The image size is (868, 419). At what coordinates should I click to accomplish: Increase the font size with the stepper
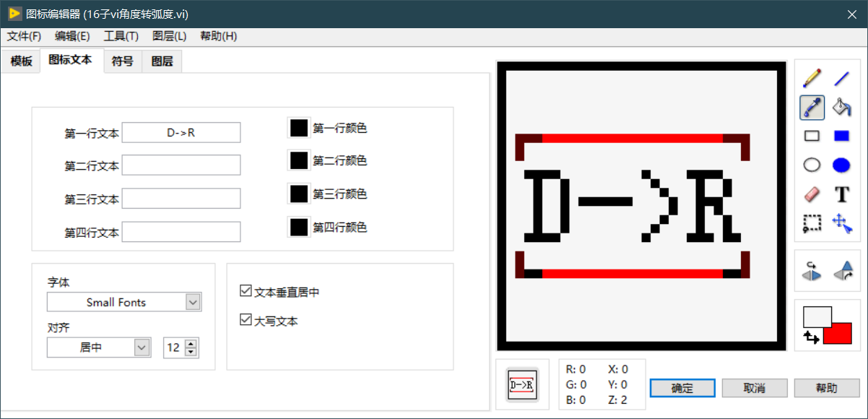(x=191, y=343)
